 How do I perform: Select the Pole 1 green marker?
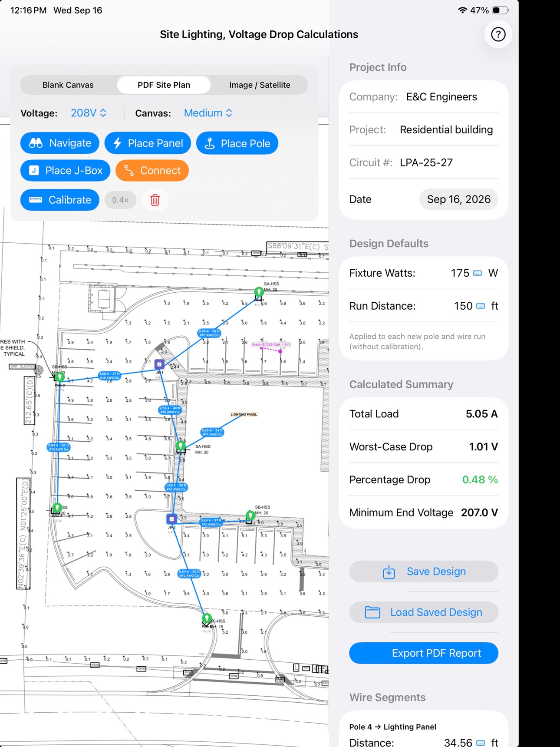(259, 292)
